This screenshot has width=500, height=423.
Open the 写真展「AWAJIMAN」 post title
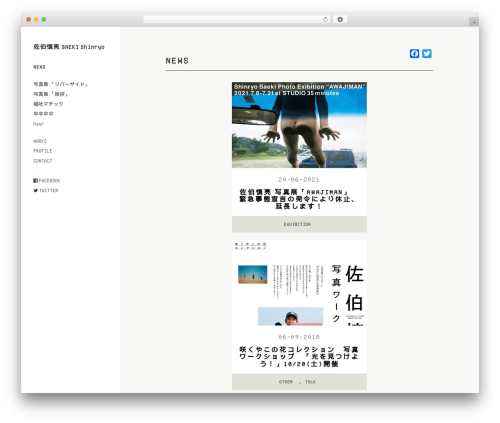[299, 199]
